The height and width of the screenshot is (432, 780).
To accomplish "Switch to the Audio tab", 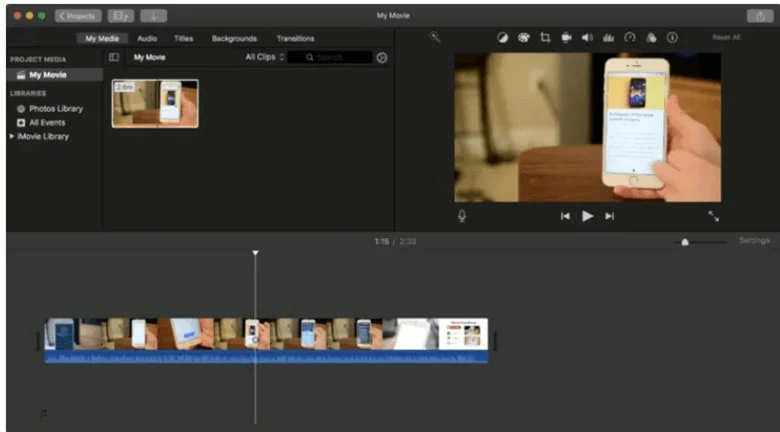I will [x=147, y=38].
